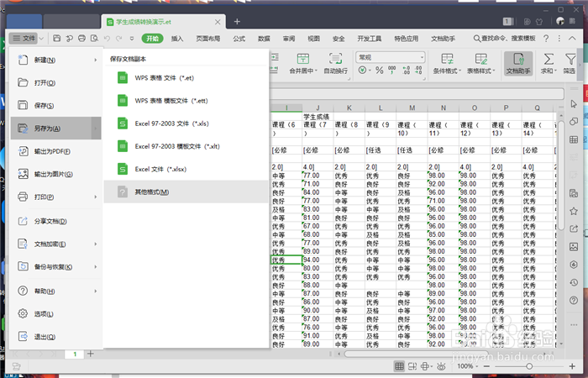588x378 pixels.
Task: Select 另存为 in the file menu
Action: tap(56, 129)
